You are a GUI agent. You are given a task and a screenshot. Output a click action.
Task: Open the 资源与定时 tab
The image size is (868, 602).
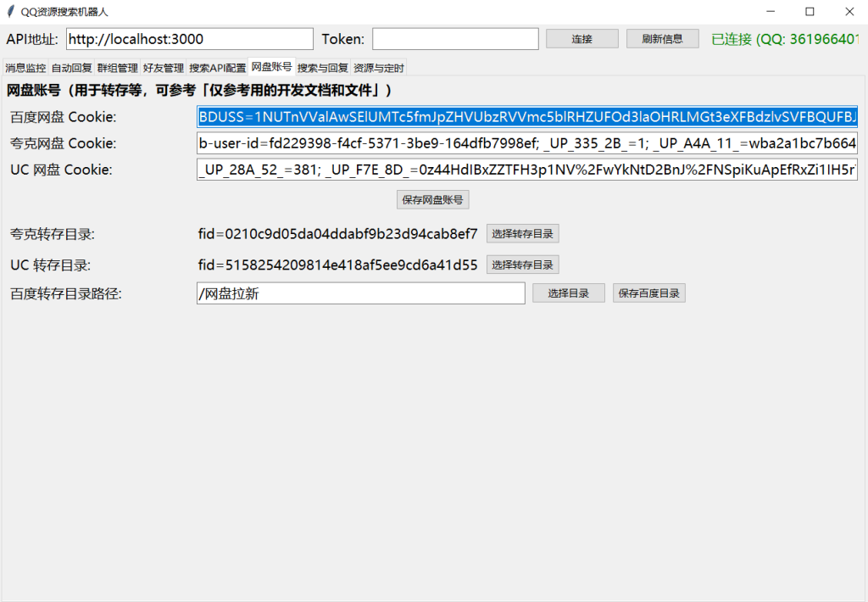(x=378, y=68)
